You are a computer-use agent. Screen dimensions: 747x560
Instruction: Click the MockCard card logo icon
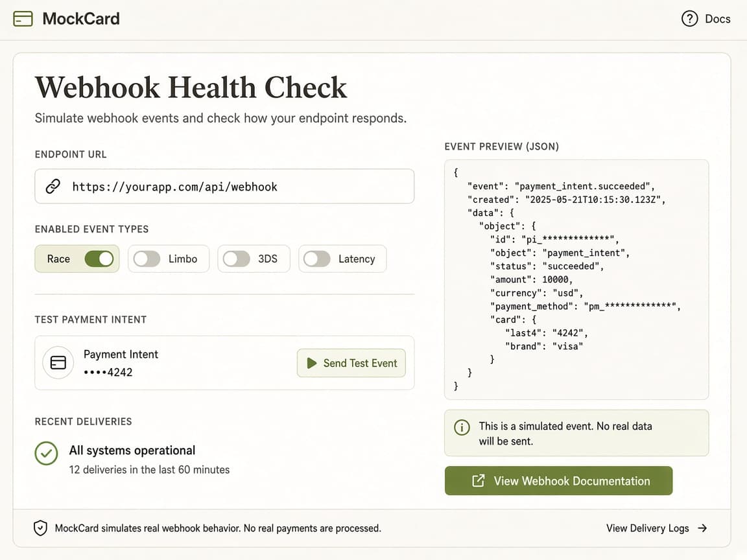[x=23, y=19]
